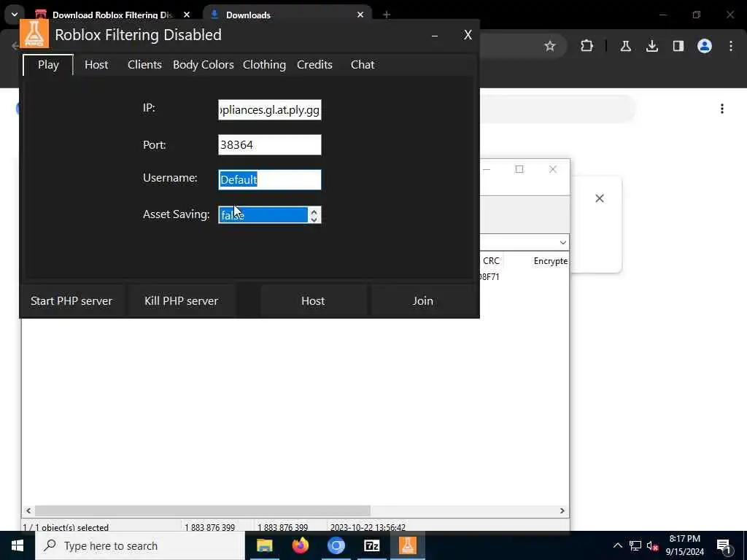747x560 pixels.
Task: Open the Chat tab
Action: click(x=363, y=65)
